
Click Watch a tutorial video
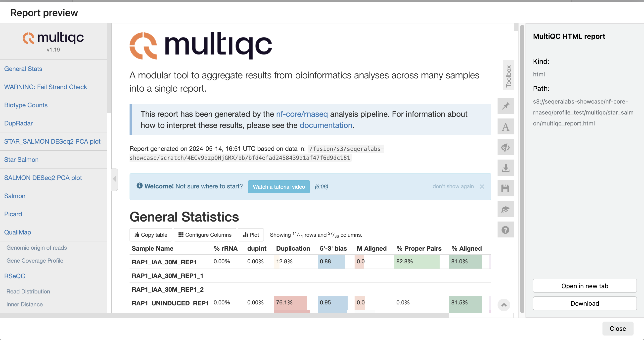(279, 187)
